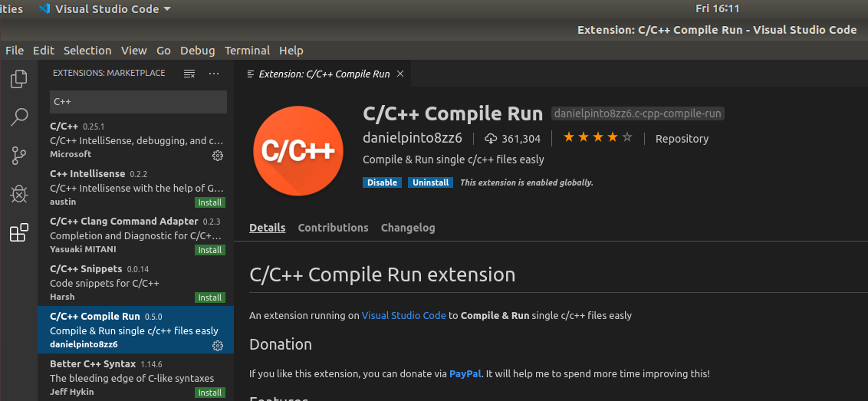The width and height of the screenshot is (868, 401).
Task: Open Visual Studio Code app menu dropdown arrow
Action: 167,9
